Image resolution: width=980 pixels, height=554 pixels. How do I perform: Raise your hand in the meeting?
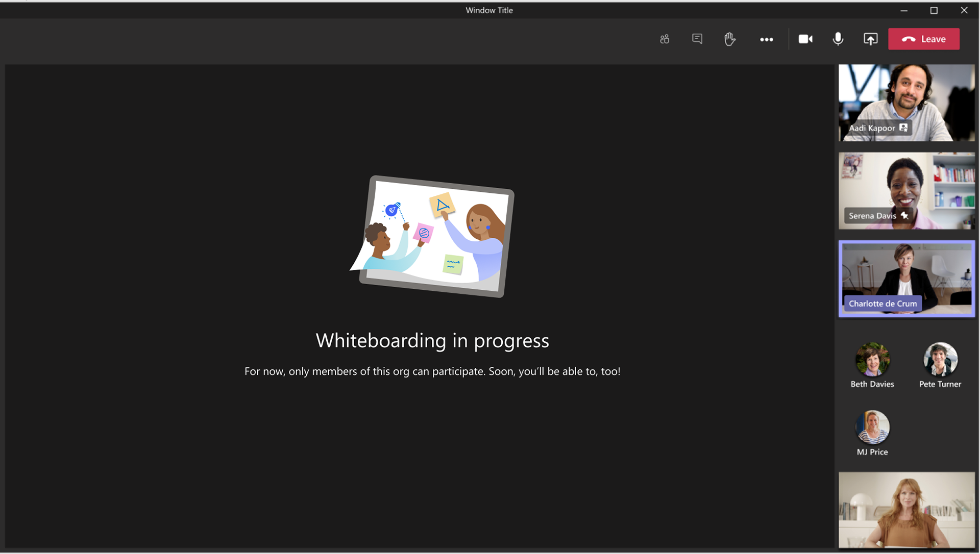click(x=730, y=39)
